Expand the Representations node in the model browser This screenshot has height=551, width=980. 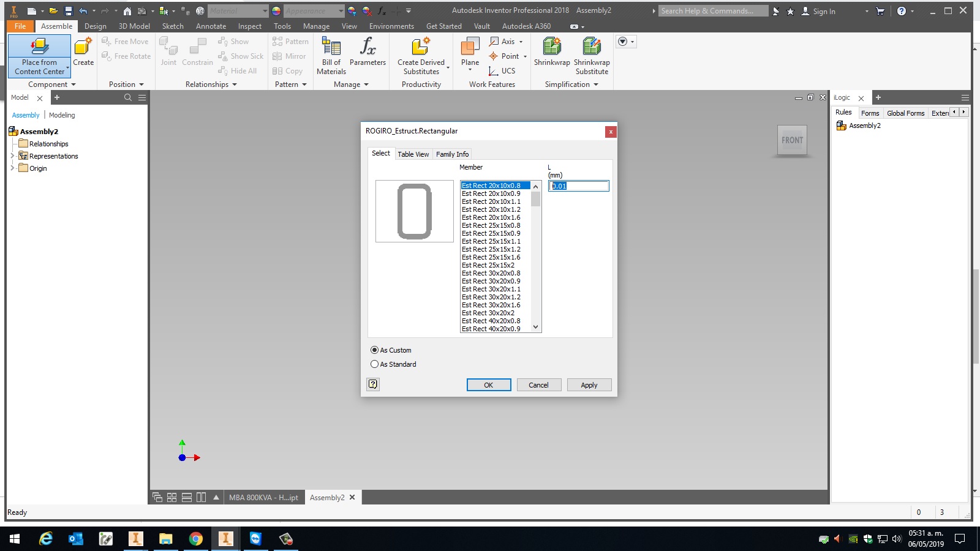coord(11,156)
